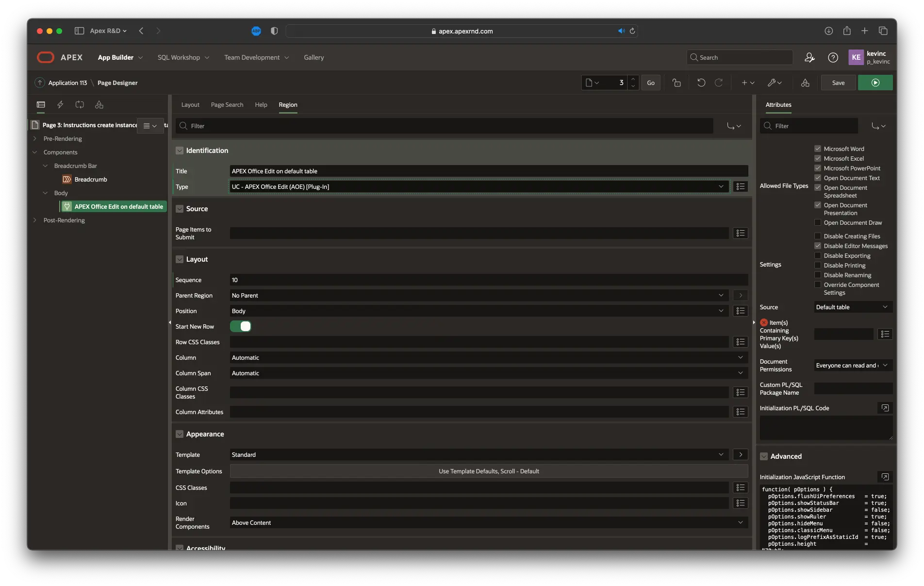Switch to the Help tab

click(261, 104)
